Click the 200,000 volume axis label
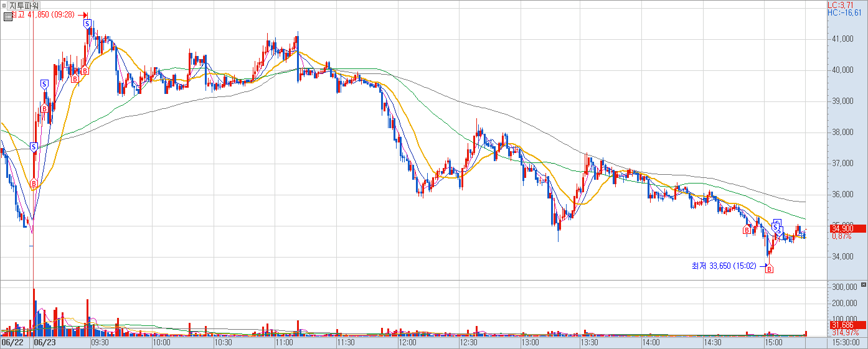The width and height of the screenshot is (868, 349). 844,303
